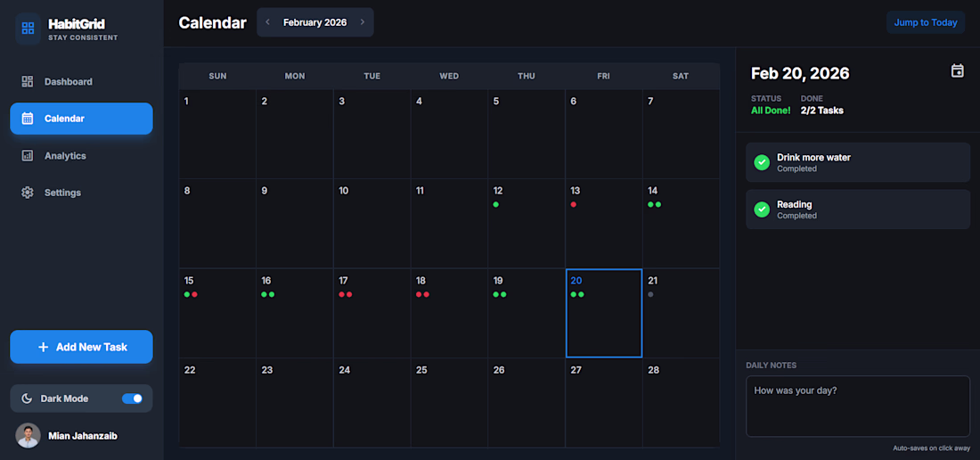Go to next month with right chevron

tap(363, 22)
